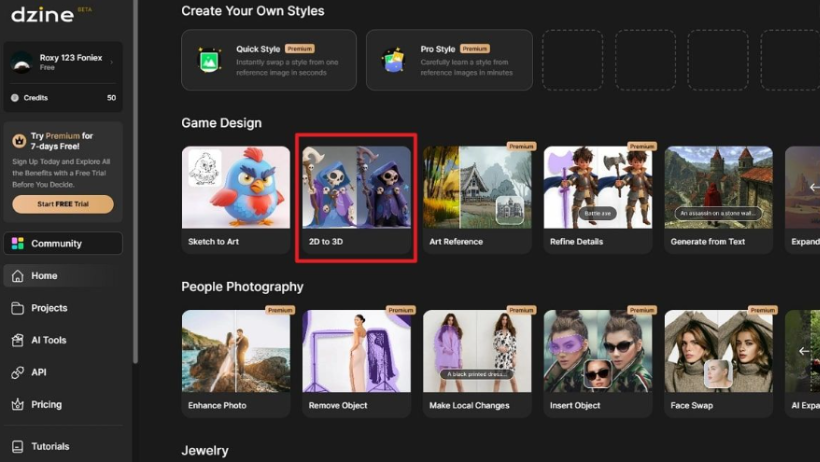Open the Pro Style card

coord(449,60)
